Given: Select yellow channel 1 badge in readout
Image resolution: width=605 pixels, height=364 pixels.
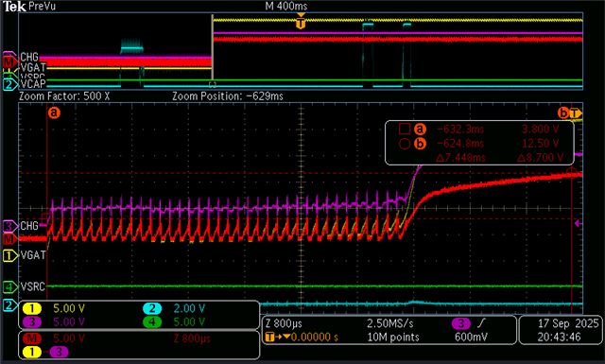Looking at the screenshot, I should 32,308.
